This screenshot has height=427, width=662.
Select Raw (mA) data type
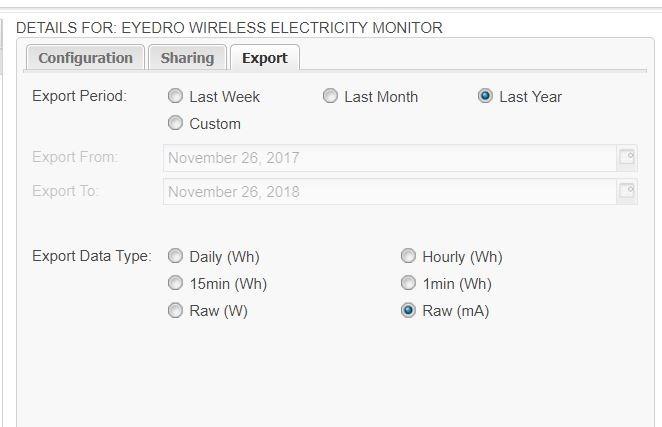coord(409,311)
